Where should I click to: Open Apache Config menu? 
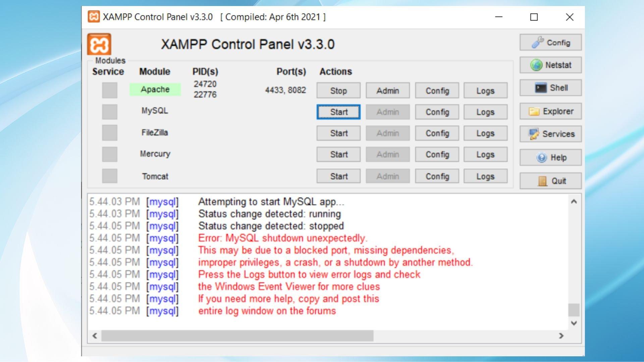(x=437, y=90)
